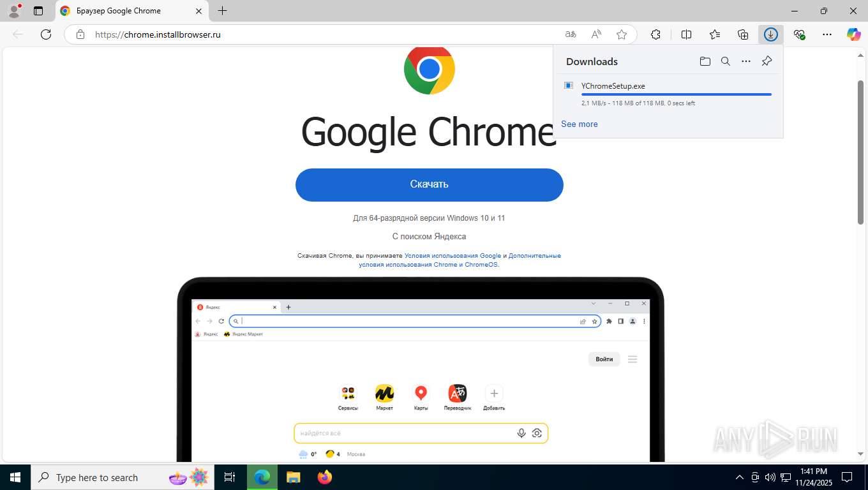
Task: Activate the Read aloud icon
Action: [x=596, y=34]
